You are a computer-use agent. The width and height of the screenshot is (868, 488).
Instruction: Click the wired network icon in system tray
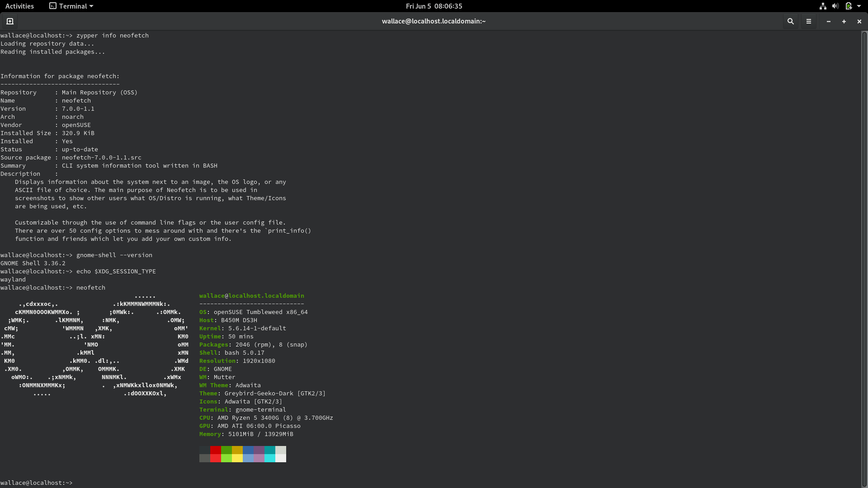(823, 6)
